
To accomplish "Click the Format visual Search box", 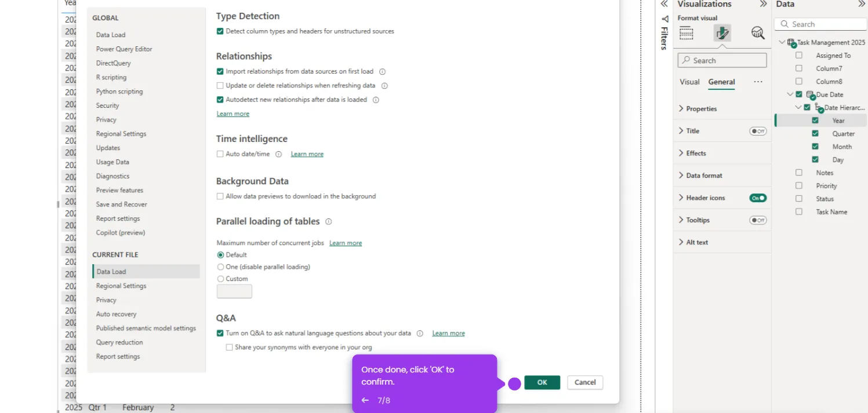I will point(722,60).
